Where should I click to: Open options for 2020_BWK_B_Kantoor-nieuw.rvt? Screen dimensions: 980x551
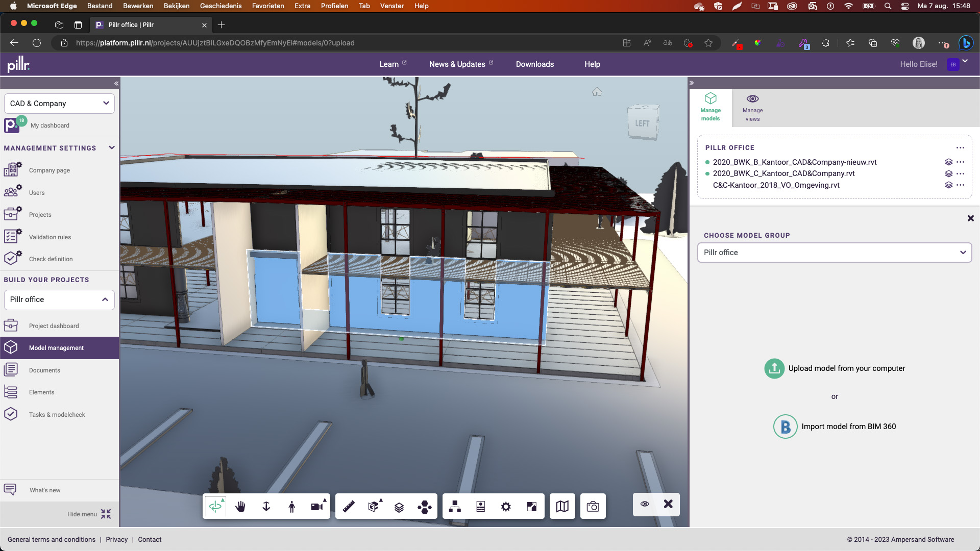(961, 162)
